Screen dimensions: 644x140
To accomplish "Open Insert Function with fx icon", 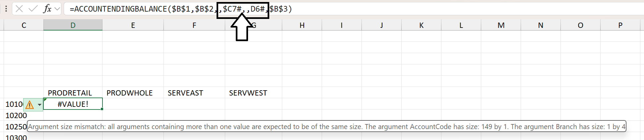I will (x=47, y=9).
